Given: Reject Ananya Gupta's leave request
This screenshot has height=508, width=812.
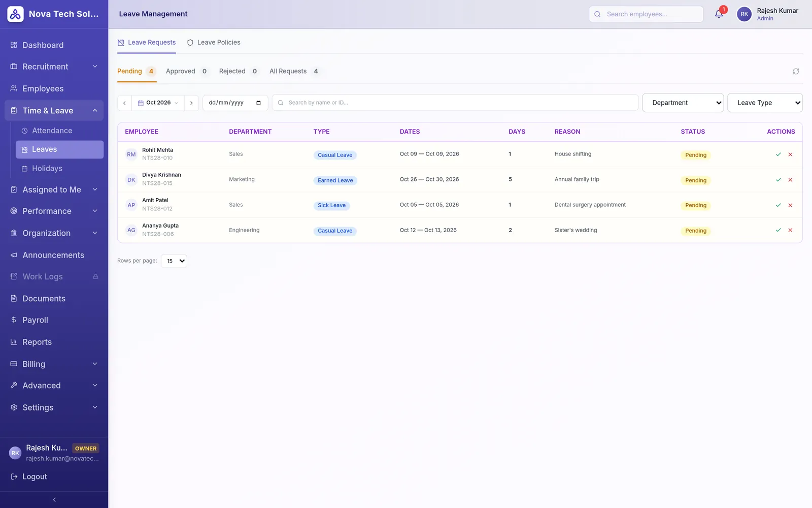Looking at the screenshot, I should tap(790, 230).
